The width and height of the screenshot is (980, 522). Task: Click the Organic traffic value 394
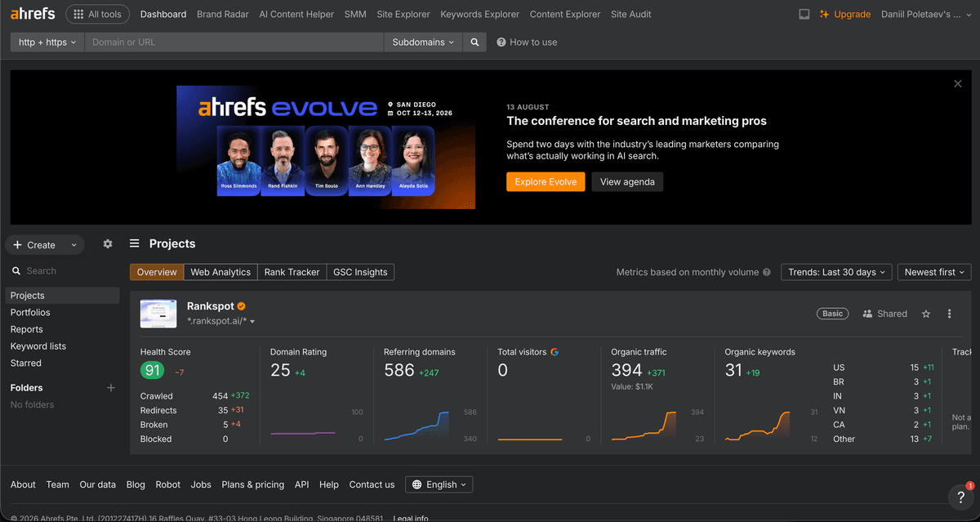pyautogui.click(x=627, y=370)
